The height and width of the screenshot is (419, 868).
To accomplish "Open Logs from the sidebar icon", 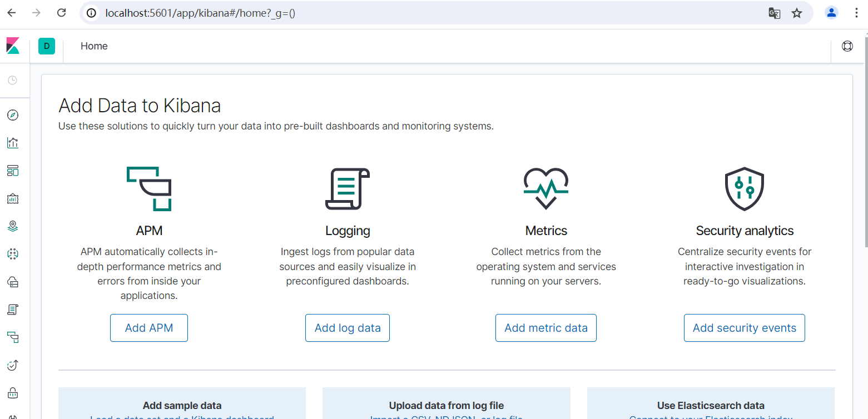I will point(13,310).
